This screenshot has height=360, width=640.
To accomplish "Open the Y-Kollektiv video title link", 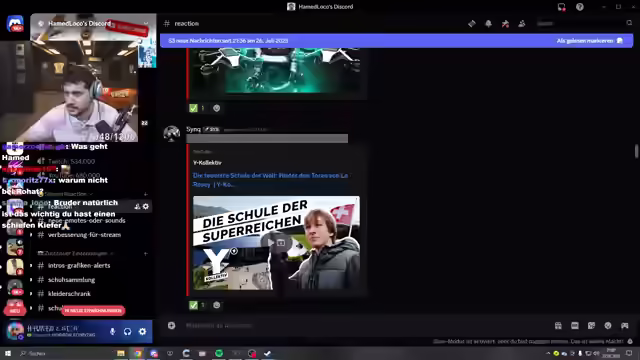I will tap(270, 180).
